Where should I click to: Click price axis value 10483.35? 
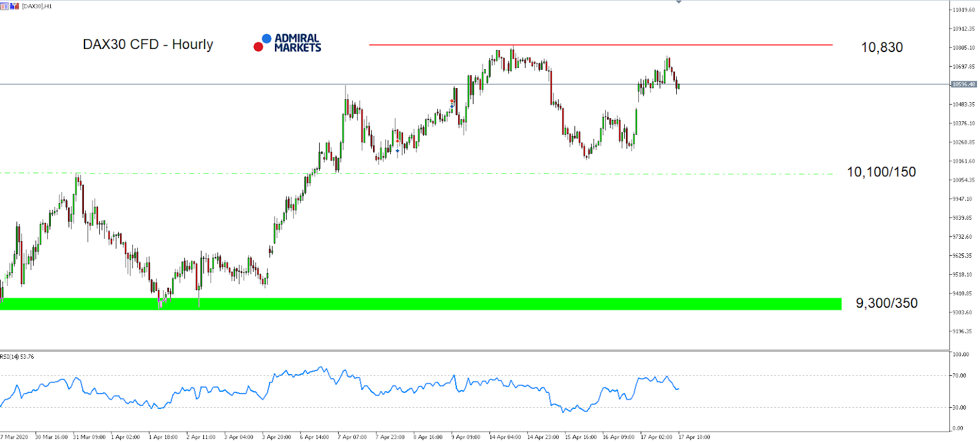pos(963,105)
